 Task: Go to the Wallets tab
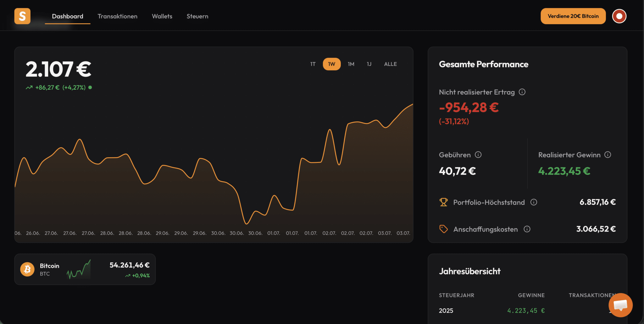click(162, 16)
